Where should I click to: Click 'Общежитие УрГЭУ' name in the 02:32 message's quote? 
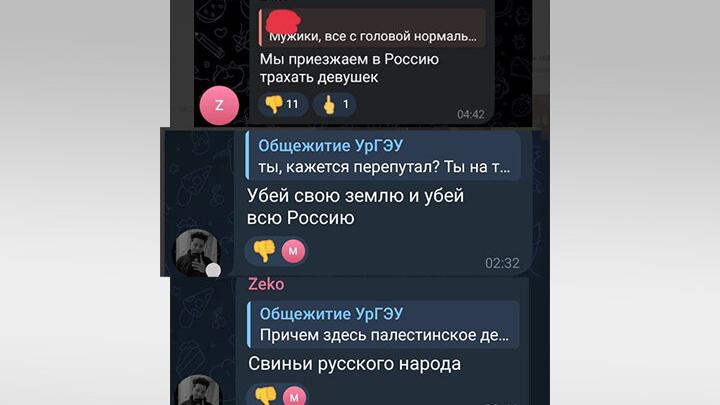330,146
